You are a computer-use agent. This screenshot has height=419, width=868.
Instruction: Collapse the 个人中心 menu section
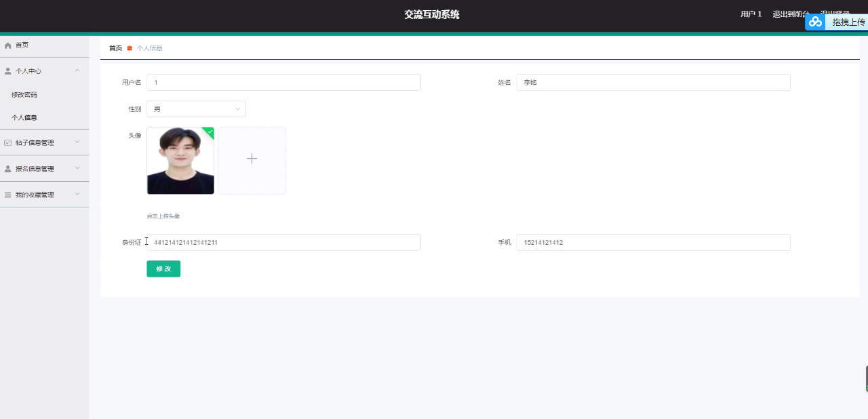coord(77,71)
